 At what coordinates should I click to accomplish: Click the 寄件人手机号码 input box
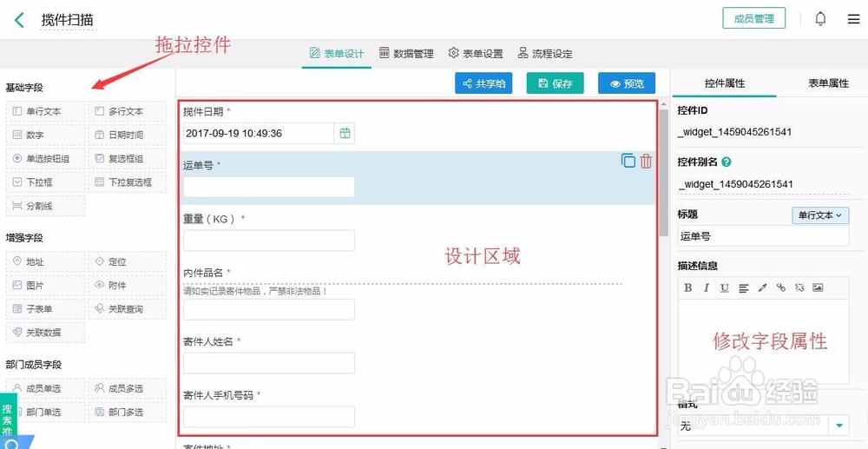(x=269, y=416)
